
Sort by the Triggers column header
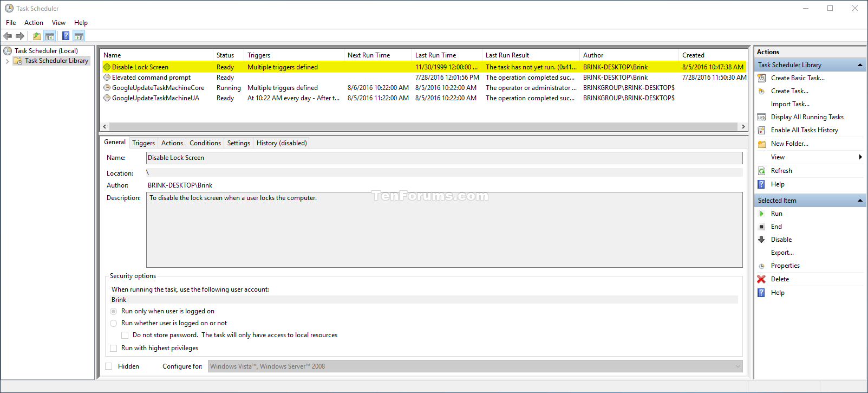click(x=294, y=55)
